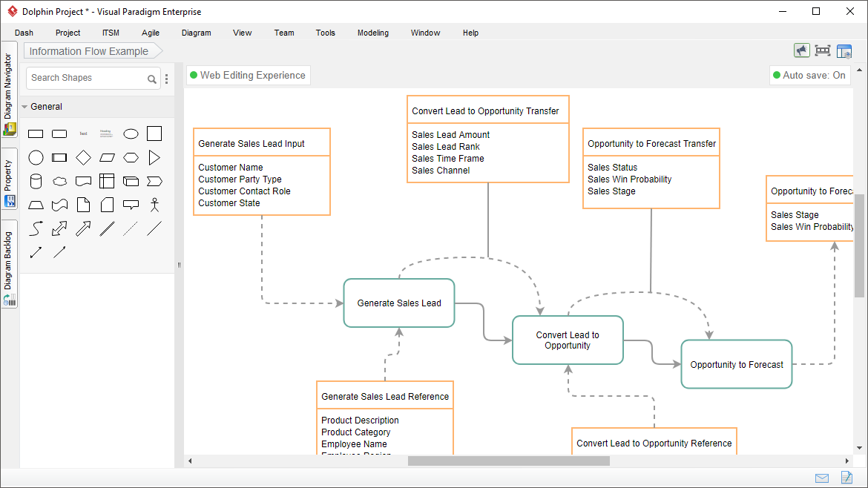Select the ellipse shape in the palette

click(x=131, y=134)
